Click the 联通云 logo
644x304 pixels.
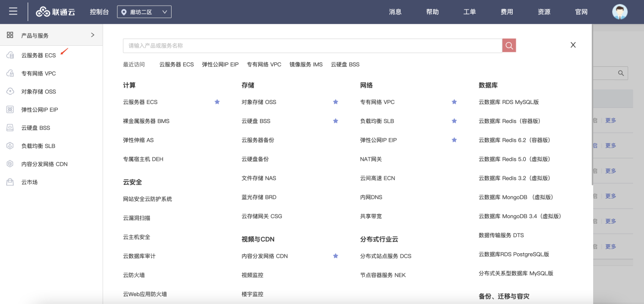coord(55,12)
